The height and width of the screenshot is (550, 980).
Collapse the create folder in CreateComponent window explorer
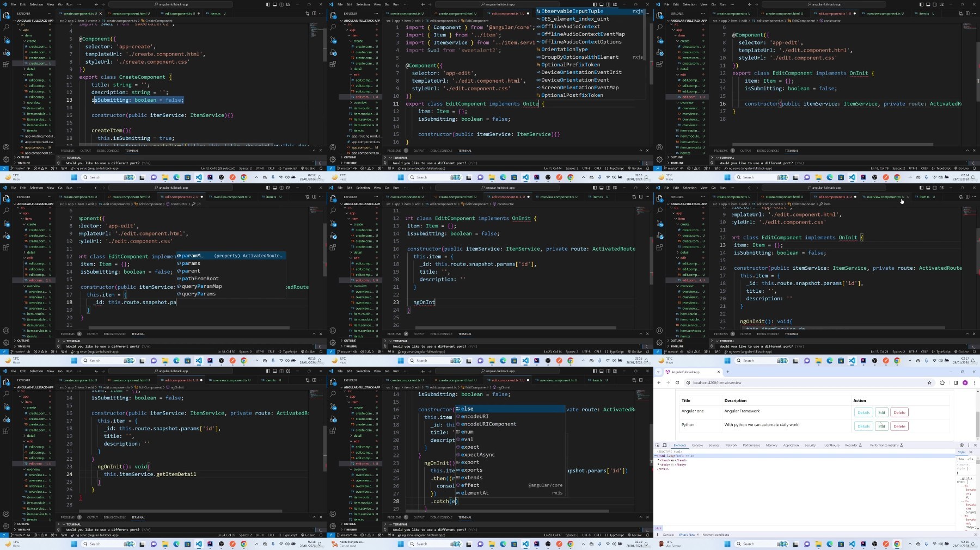pyautogui.click(x=31, y=41)
